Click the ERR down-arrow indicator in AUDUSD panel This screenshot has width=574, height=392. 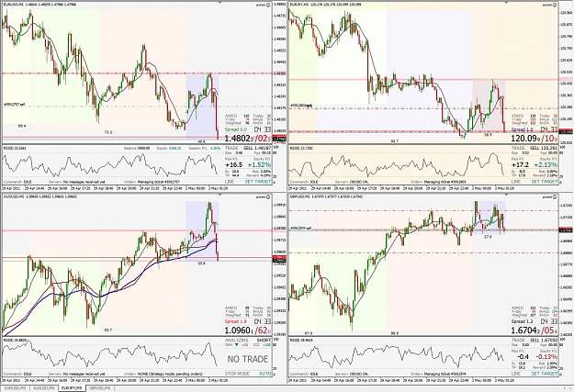(236, 345)
